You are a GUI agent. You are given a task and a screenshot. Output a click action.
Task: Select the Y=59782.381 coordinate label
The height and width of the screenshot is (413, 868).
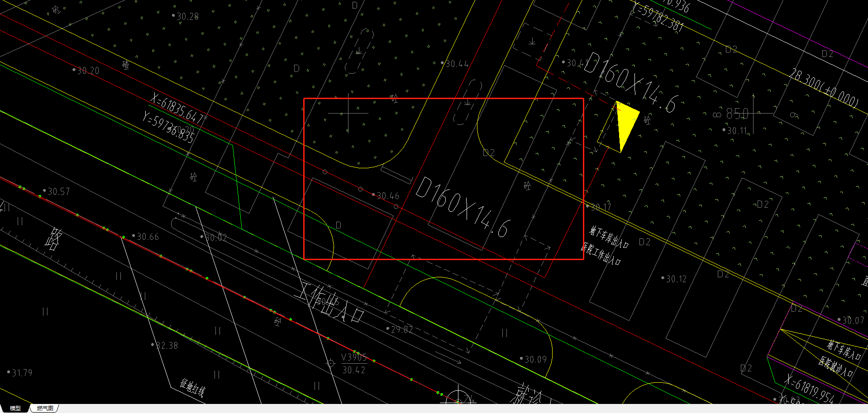tap(658, 17)
